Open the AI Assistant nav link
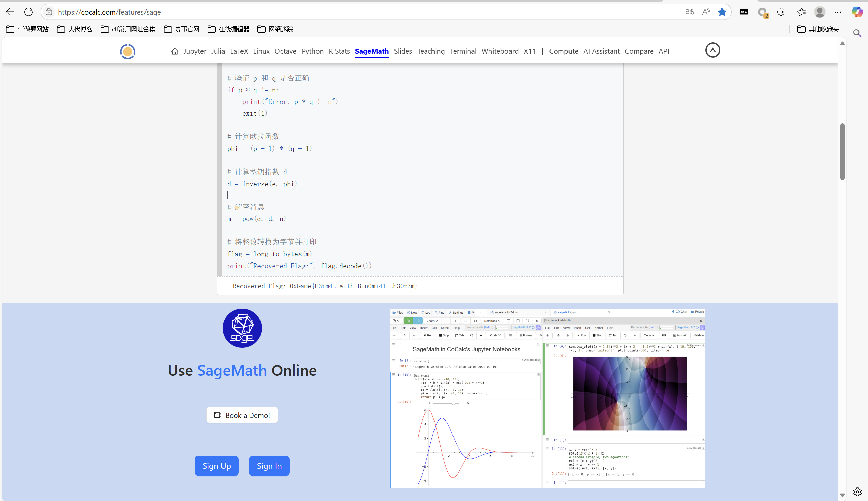This screenshot has height=501, width=868. point(601,51)
